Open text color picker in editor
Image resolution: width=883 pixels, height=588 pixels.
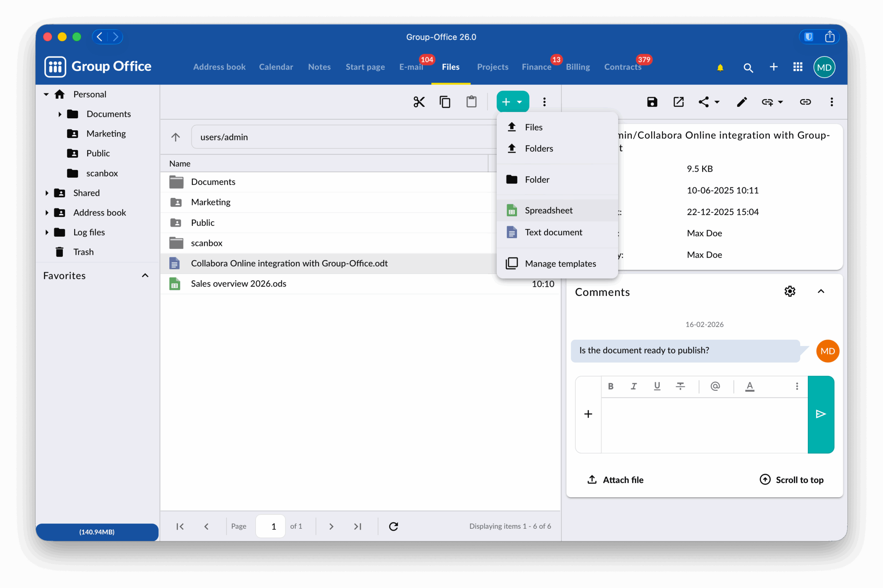(x=750, y=386)
